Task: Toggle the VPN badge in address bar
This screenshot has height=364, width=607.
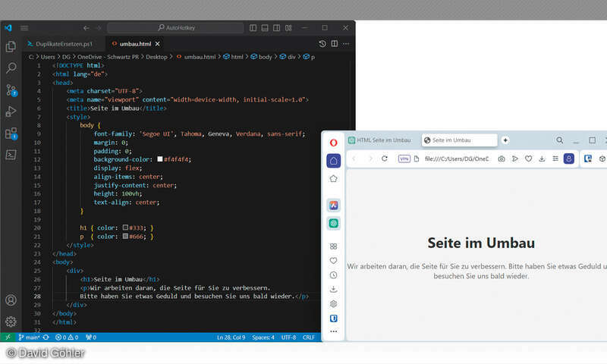Action: 404,158
